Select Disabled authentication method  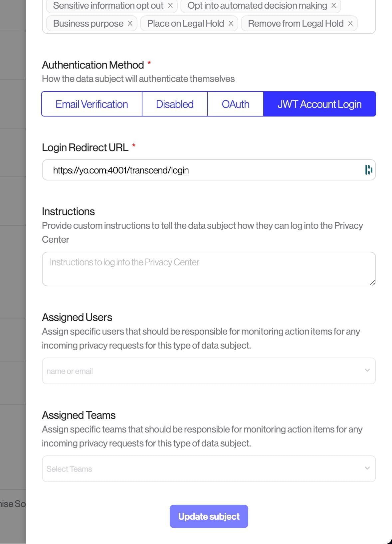[175, 104]
